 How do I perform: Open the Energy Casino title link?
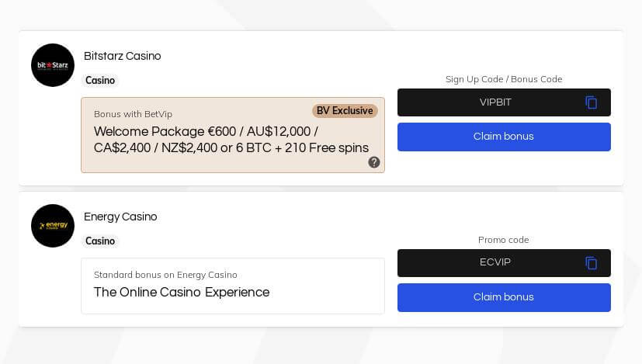click(x=120, y=217)
